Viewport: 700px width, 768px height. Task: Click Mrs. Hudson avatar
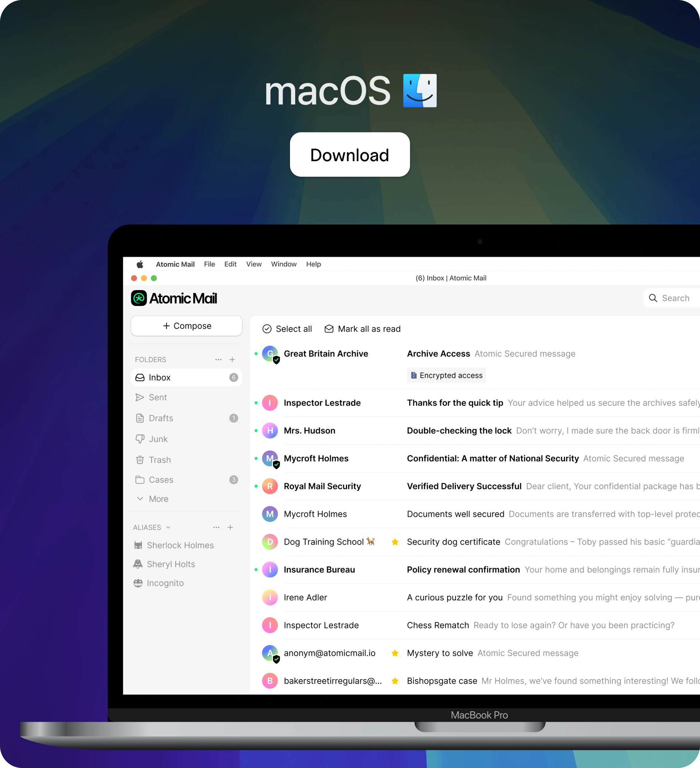pos(270,430)
